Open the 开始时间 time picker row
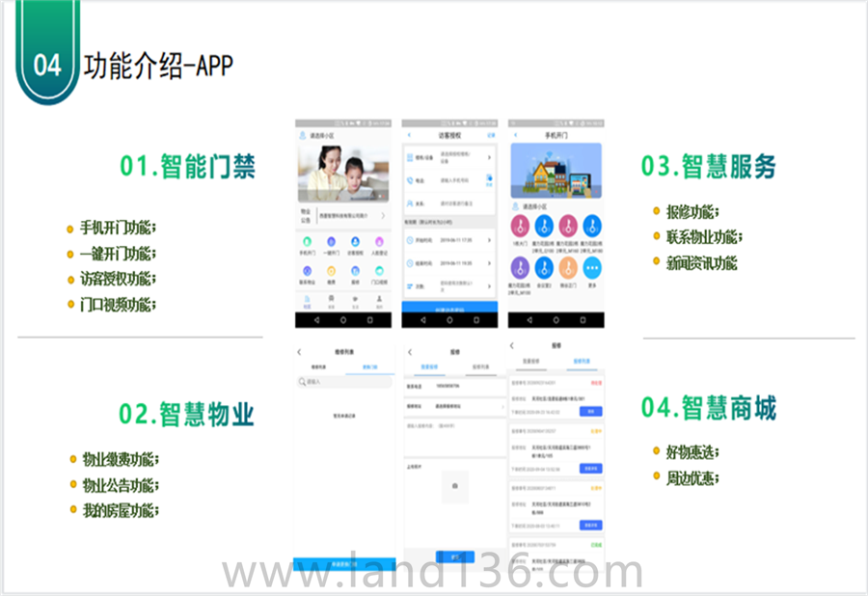The image size is (868, 596). [x=449, y=239]
